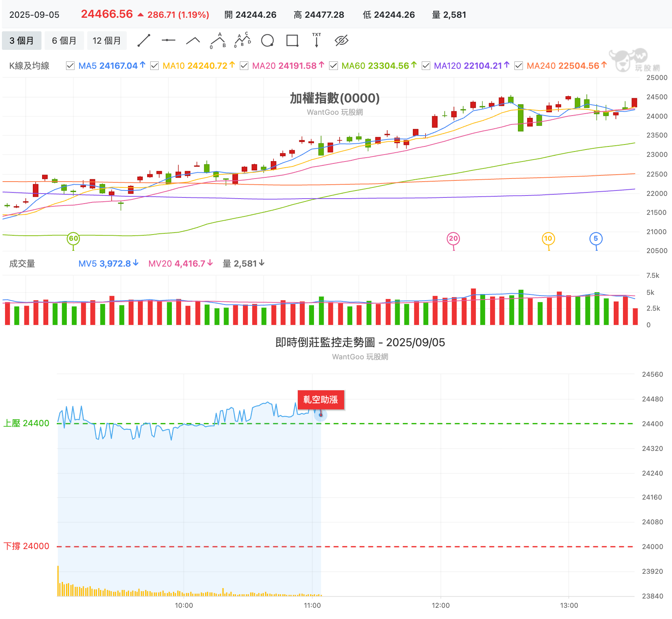The height and width of the screenshot is (619, 672).
Task: Select the circle drawing tool
Action: tap(267, 41)
